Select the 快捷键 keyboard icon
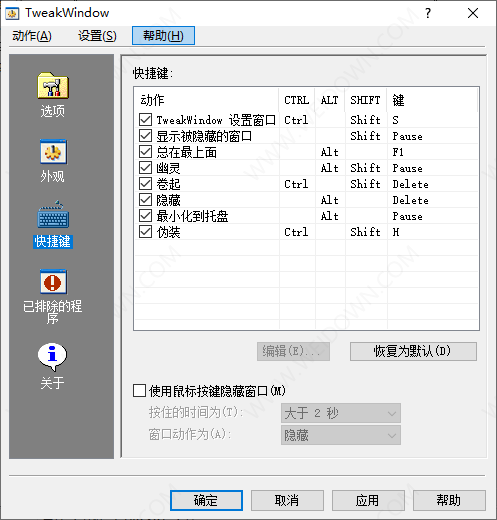Screen dimensions: 497x520 53,215
